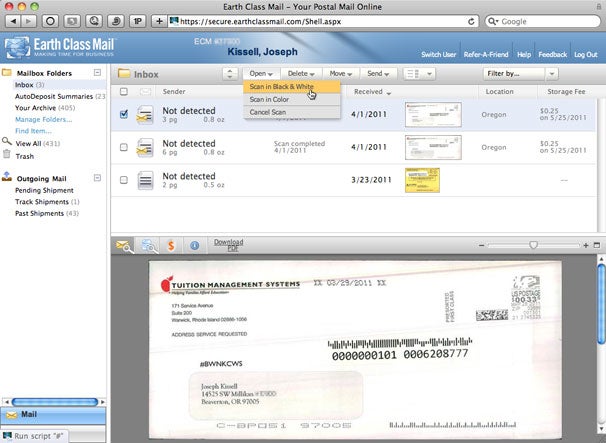Viewport: 606px width, 443px height.
Task: Zoom out with the minus icon
Action: (x=481, y=245)
